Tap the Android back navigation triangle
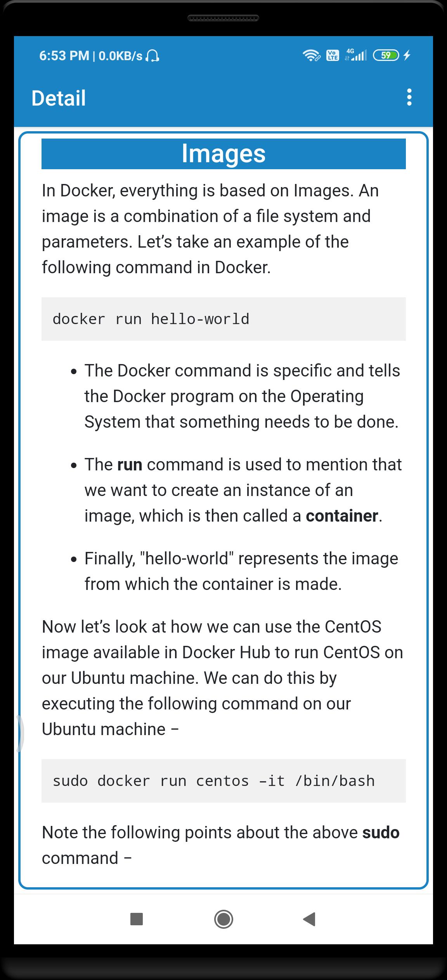Viewport: 447px width, 980px height. (x=309, y=919)
